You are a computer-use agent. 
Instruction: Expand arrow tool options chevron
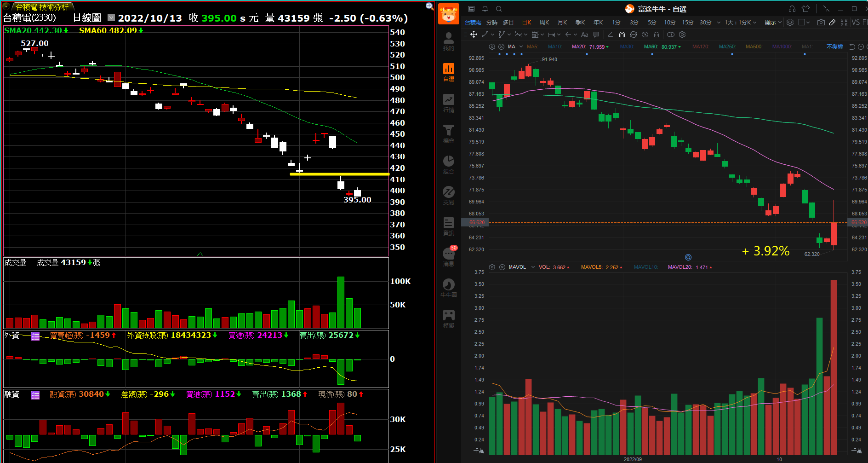click(x=576, y=35)
